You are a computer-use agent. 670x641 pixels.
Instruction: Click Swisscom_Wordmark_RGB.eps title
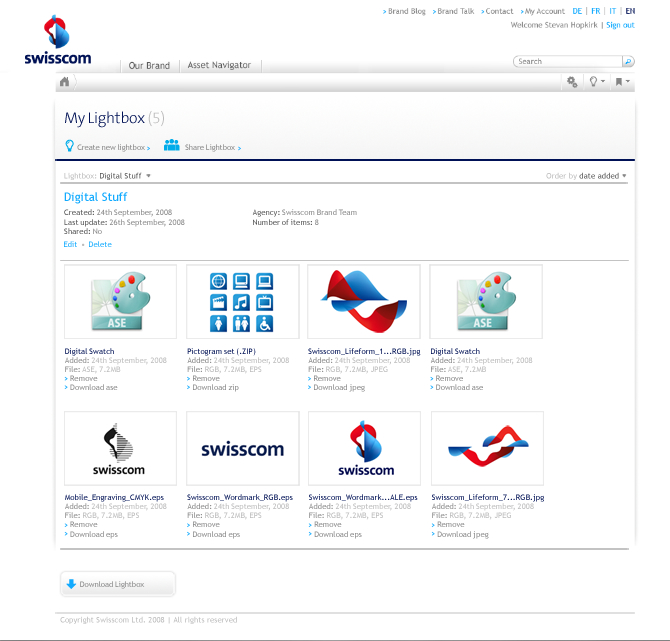(240, 497)
